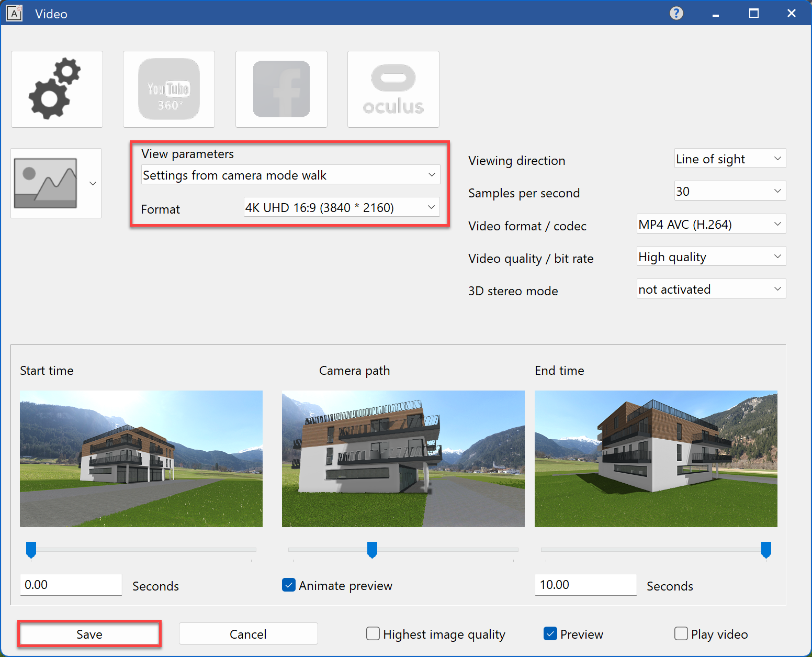The height and width of the screenshot is (657, 812).
Task: Open the Format resolution dropdown
Action: [342, 207]
